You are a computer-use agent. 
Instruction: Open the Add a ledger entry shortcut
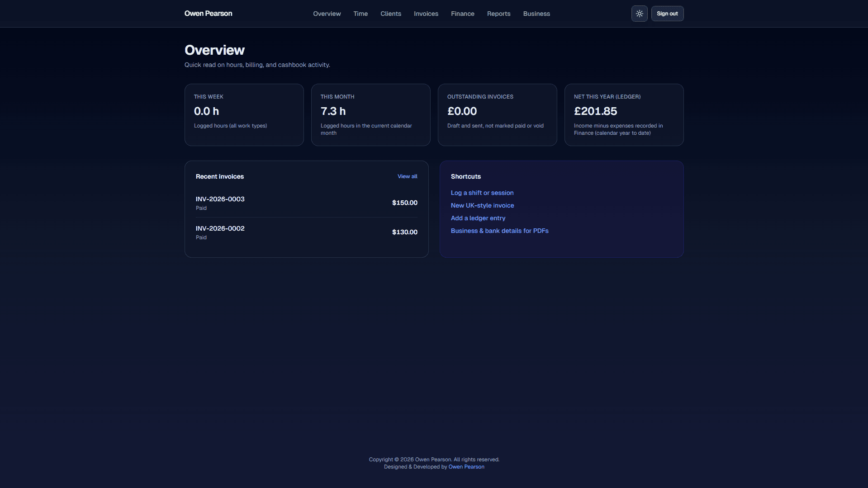(478, 218)
